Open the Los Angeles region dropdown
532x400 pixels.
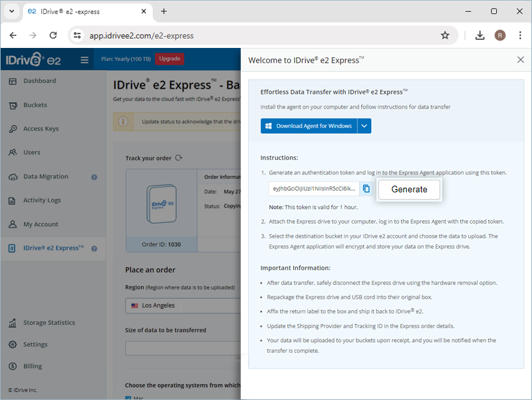[x=184, y=305]
